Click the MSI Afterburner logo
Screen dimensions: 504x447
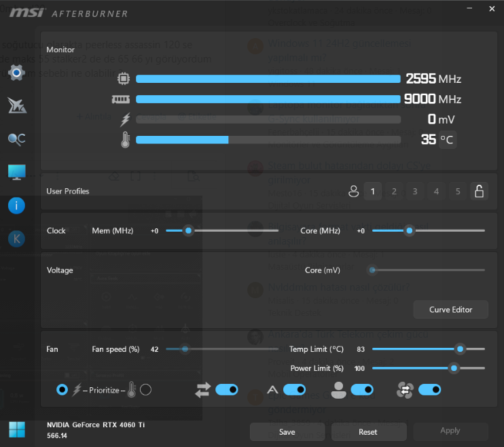[x=69, y=13]
